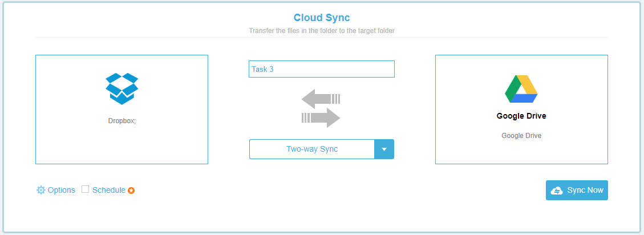Click the two-way sync arrows icon

pyautogui.click(x=321, y=108)
